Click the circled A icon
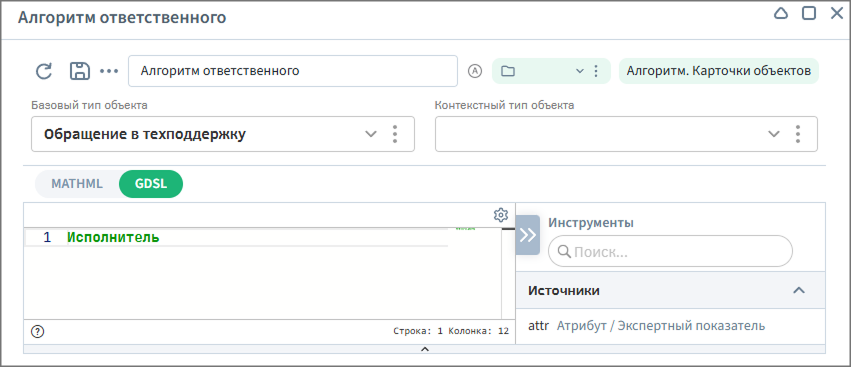This screenshot has width=851, height=367. (x=475, y=71)
